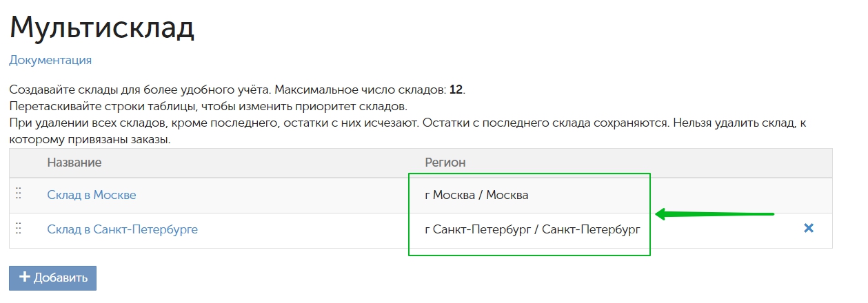Click the Название column header

[74, 163]
